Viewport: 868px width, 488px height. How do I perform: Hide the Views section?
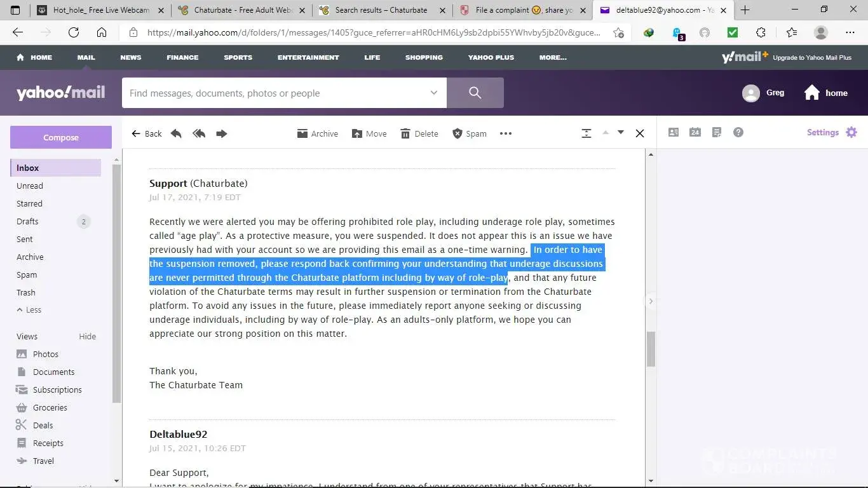(x=87, y=336)
